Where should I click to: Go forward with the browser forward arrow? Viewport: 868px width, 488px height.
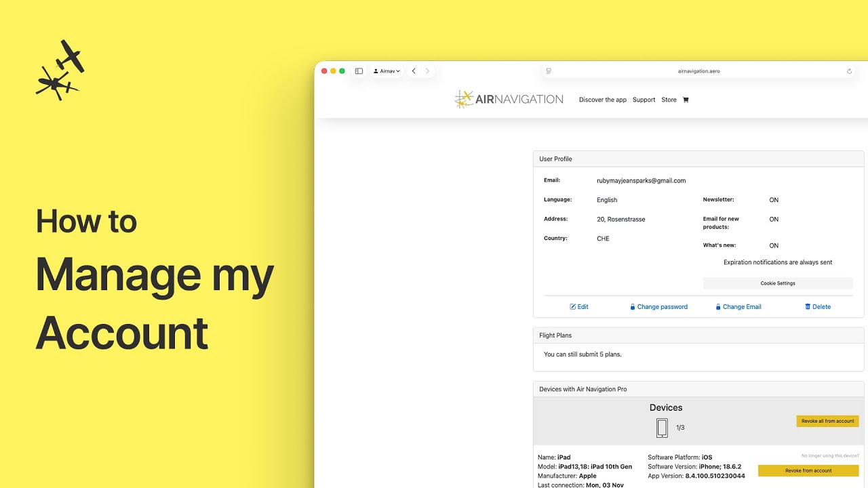pyautogui.click(x=427, y=71)
